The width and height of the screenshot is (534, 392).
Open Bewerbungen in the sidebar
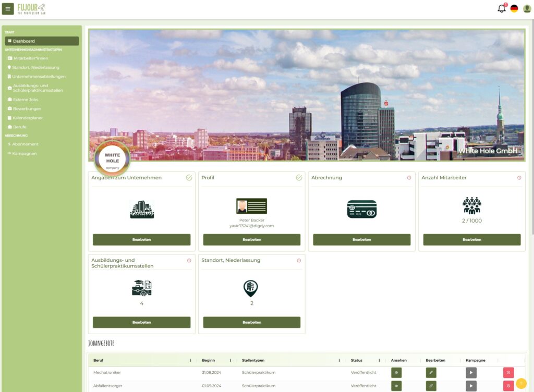(27, 109)
